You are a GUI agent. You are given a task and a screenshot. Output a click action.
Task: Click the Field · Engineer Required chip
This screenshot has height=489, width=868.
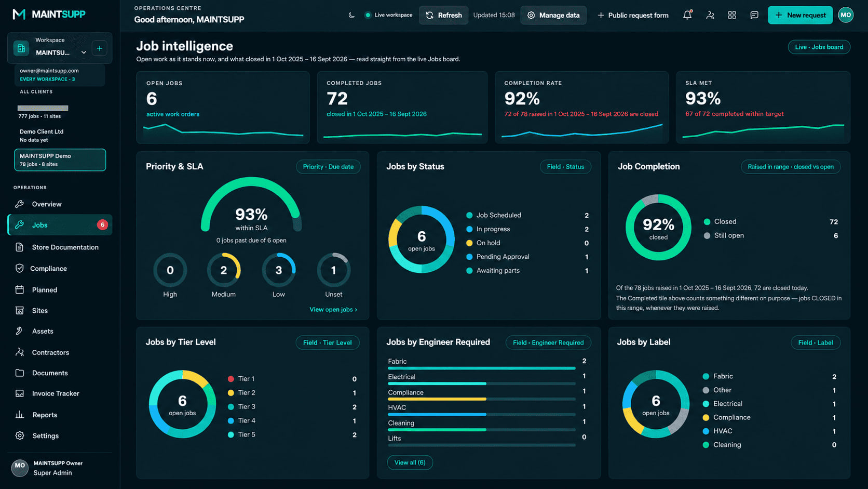[x=548, y=342]
